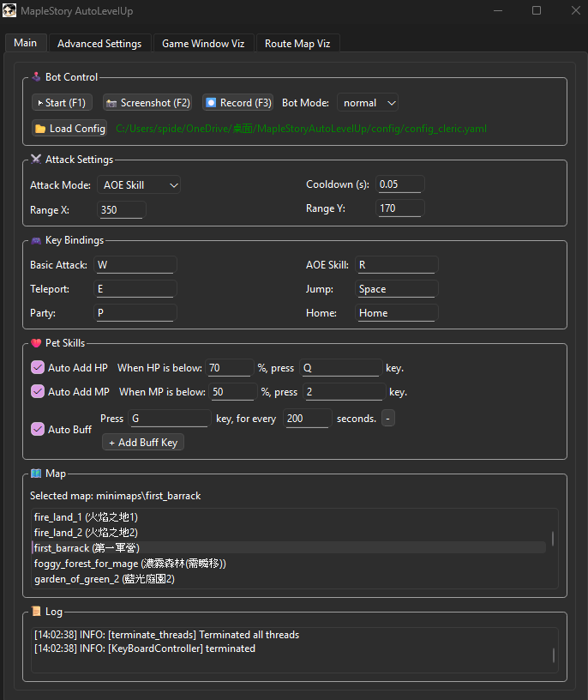Expand the Attack Mode AOE Skill dropdown
Viewport: 588px width, 700px height.
click(139, 185)
